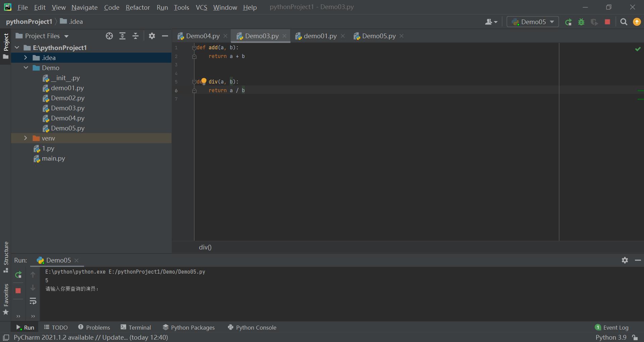Click div() breadcrumb below editor

pos(205,247)
